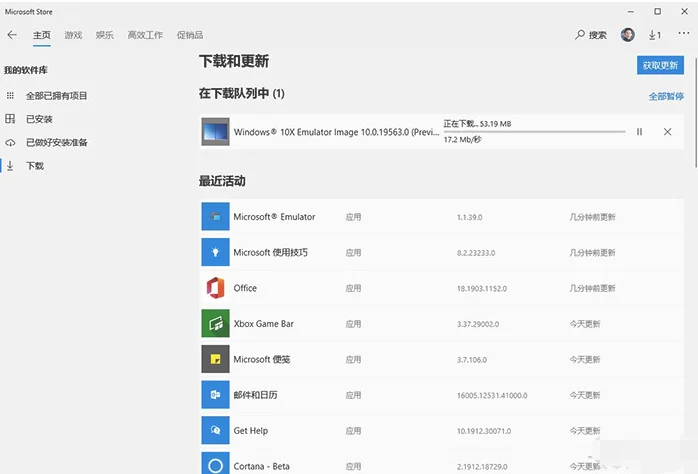
Task: Click the Microsoft Emulator app icon
Action: pyautogui.click(x=215, y=217)
